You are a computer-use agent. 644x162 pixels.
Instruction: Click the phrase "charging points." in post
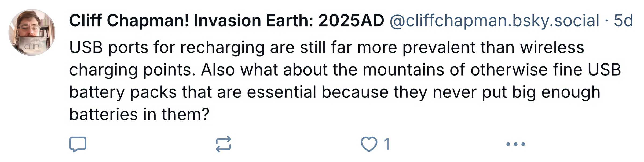point(132,70)
